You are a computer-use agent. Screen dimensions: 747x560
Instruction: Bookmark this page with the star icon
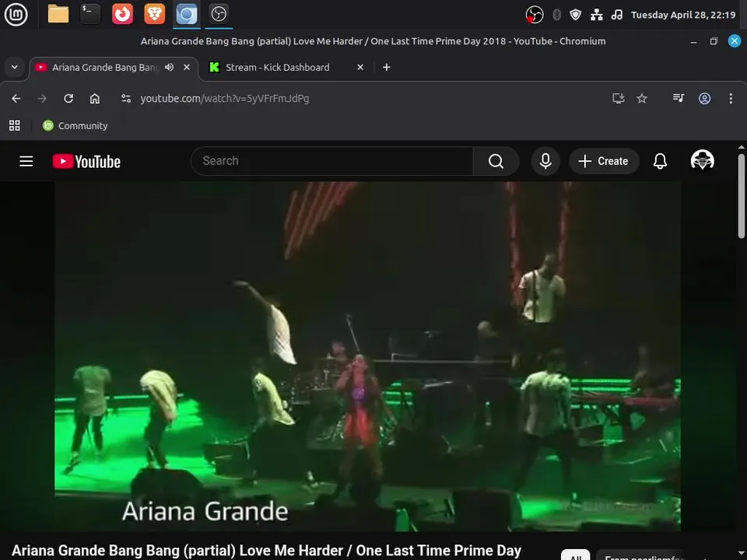(642, 99)
